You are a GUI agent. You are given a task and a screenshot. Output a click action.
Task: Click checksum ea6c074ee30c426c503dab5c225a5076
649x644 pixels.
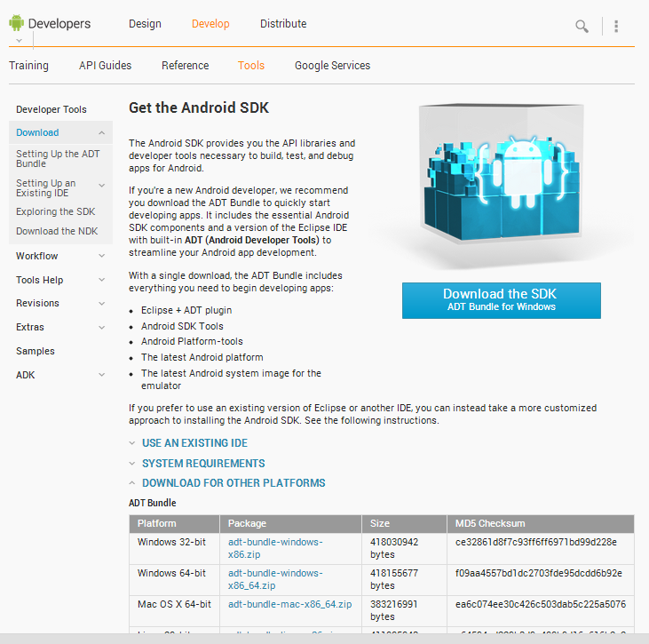point(541,604)
